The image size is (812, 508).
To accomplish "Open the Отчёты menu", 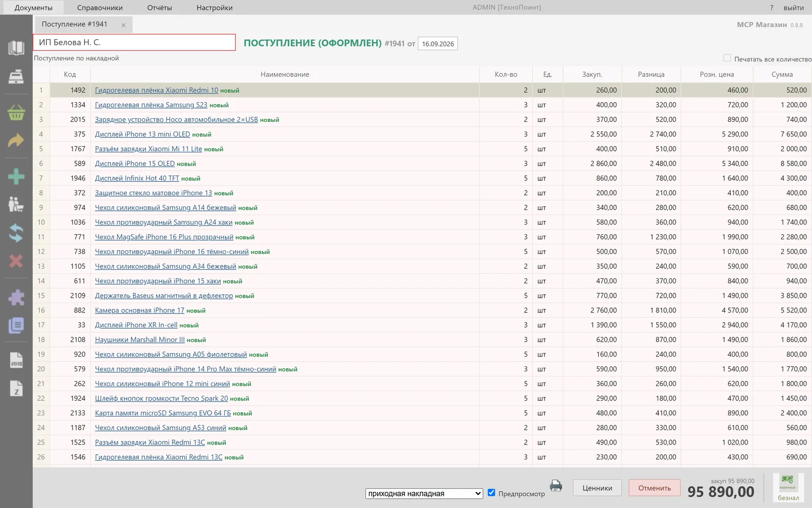I will [x=159, y=8].
